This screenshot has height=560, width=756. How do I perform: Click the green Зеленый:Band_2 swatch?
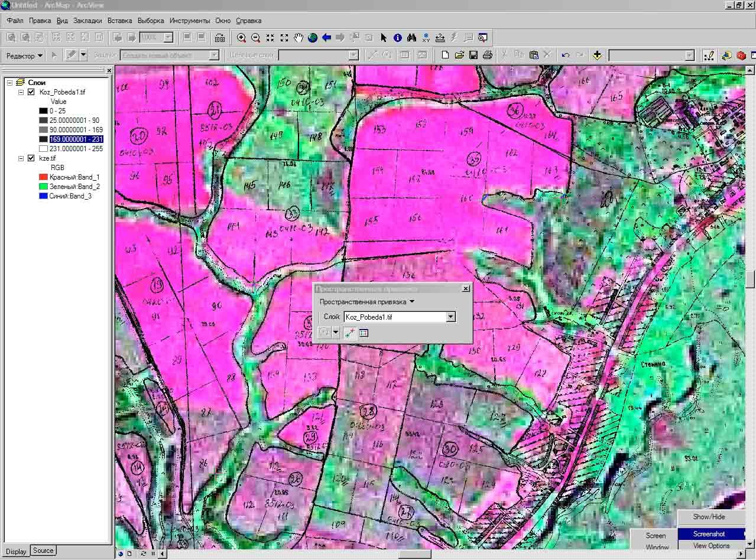point(43,187)
